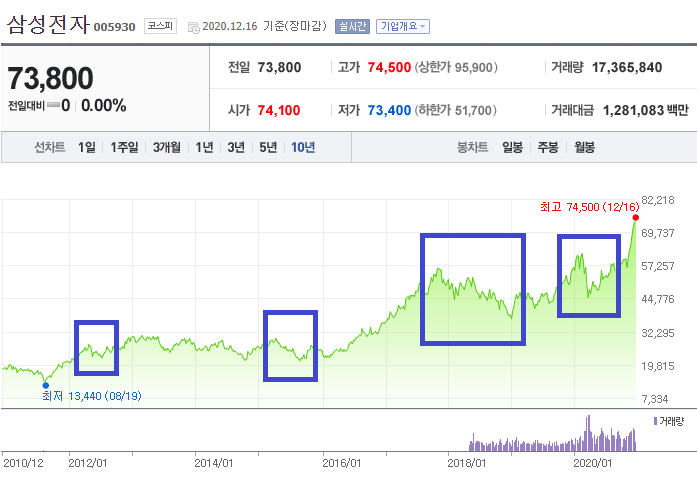Select the 3년 line chart tab
The image size is (697, 485).
click(236, 147)
